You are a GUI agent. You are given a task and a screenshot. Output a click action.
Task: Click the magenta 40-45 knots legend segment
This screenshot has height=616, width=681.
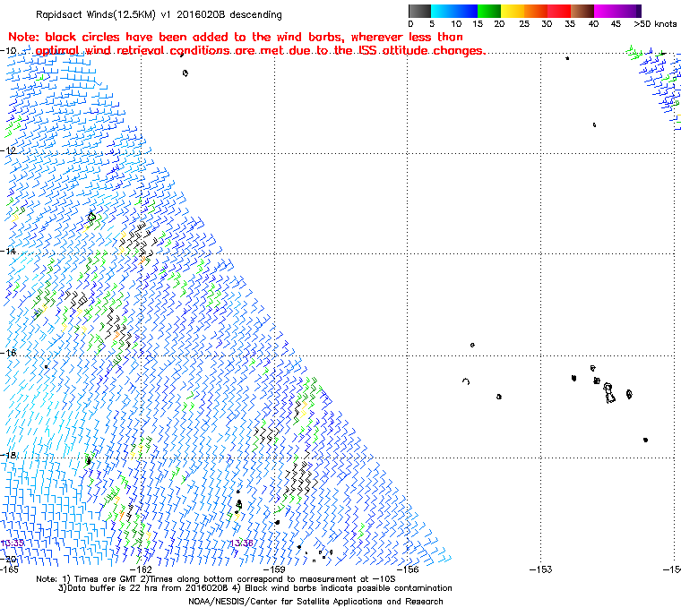click(606, 11)
